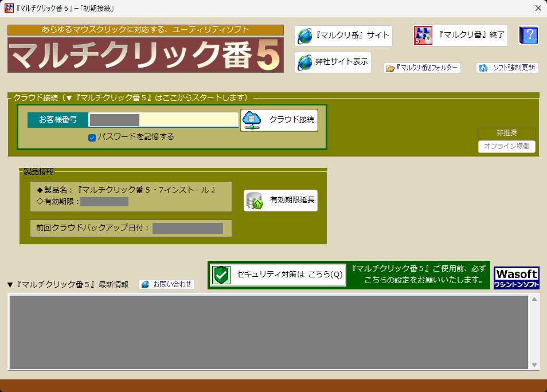Click the 製品名 product name text
547x392 pixels.
coord(126,190)
